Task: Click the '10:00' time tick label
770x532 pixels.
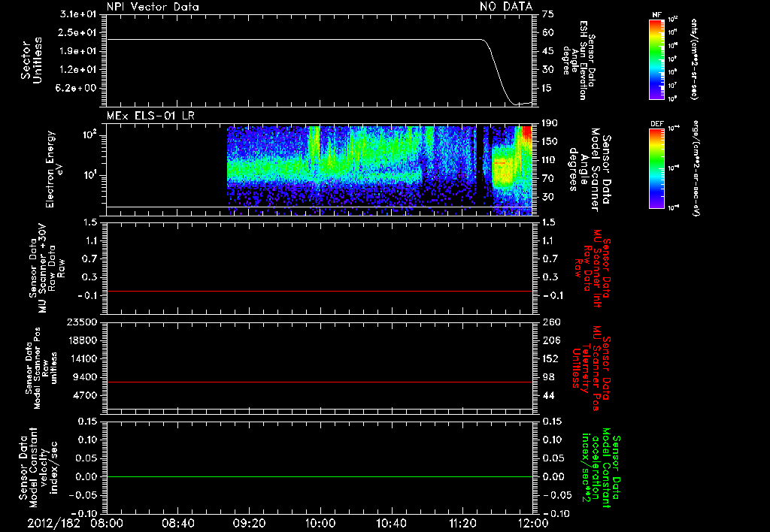Action: tap(320, 523)
